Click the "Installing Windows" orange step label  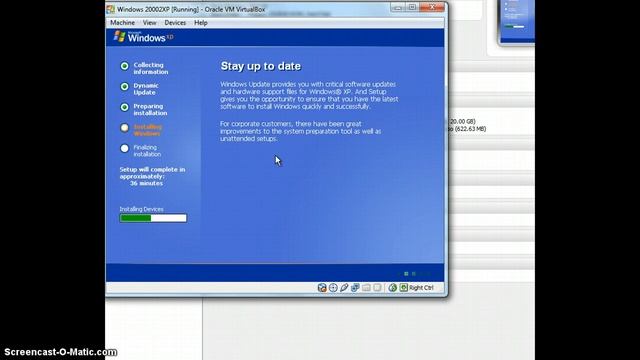148,130
